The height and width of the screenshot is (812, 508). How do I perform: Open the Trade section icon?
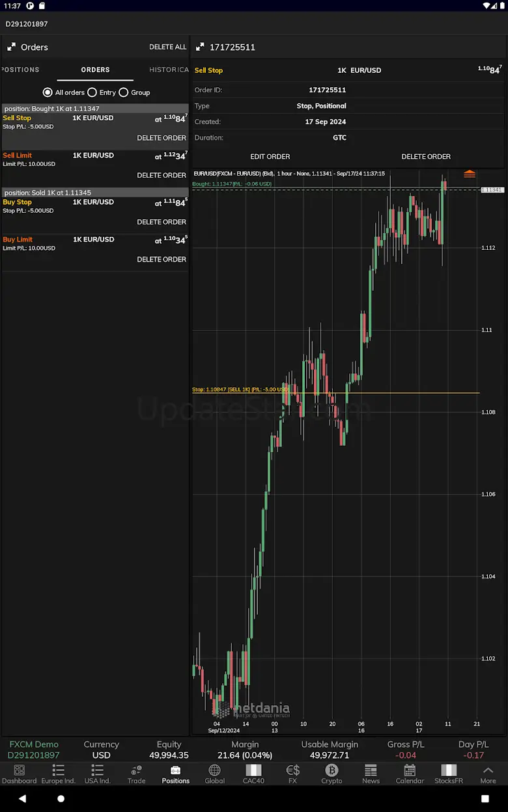tap(137, 770)
